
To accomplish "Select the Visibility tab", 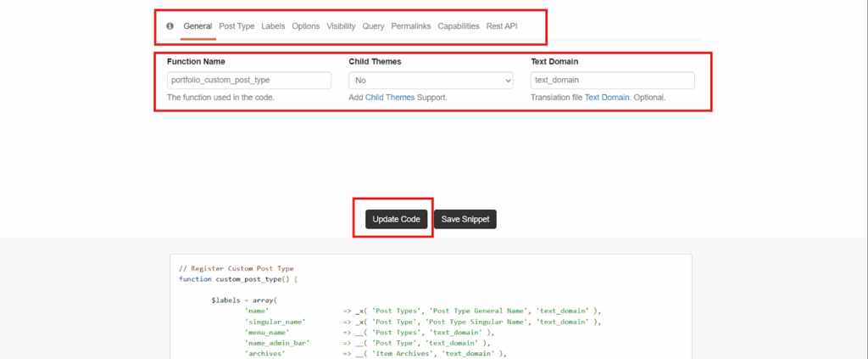I will tap(341, 26).
